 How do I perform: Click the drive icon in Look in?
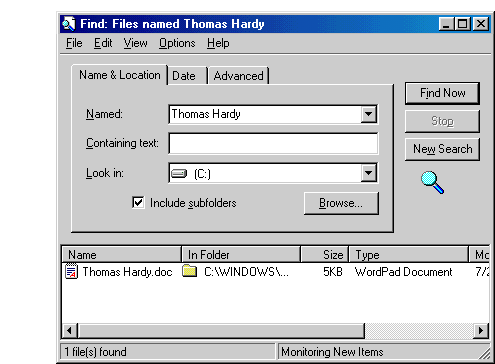point(179,173)
